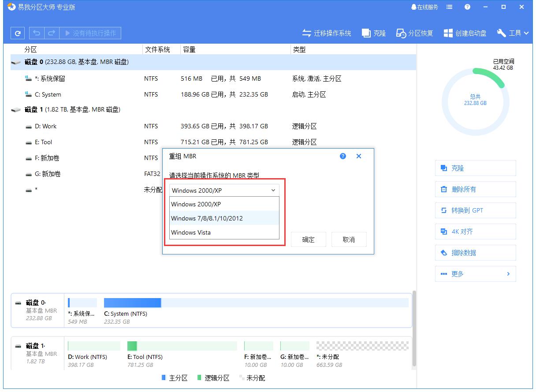
Task: Open the help icon in 重组 MBR dialog
Action: click(342, 156)
